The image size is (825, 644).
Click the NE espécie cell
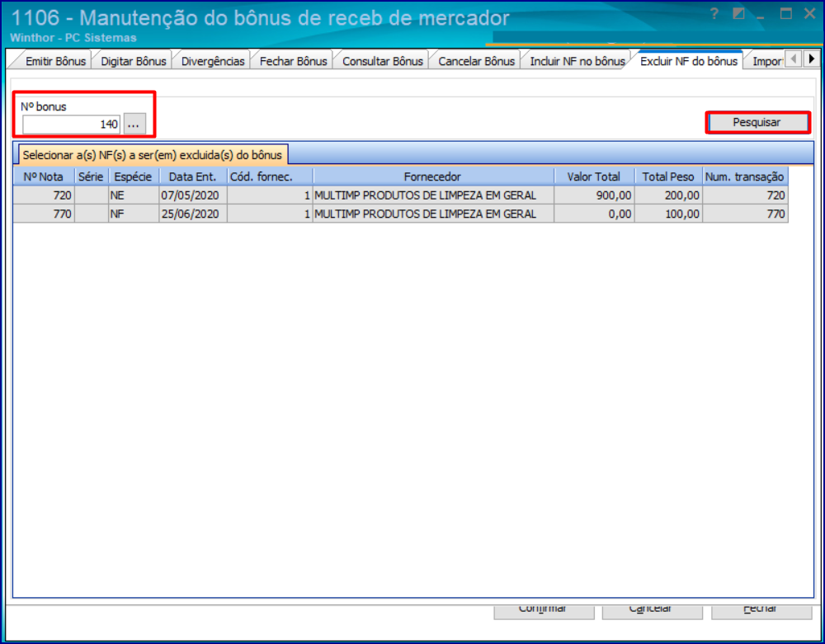(x=133, y=195)
